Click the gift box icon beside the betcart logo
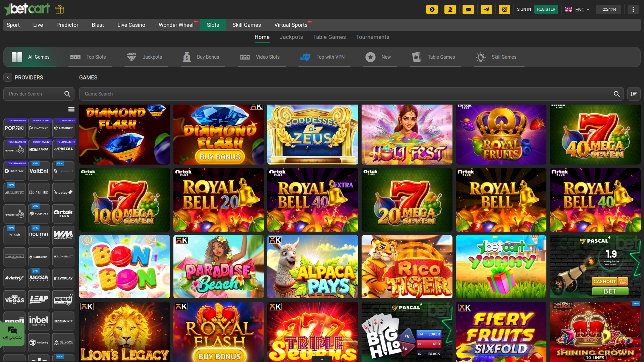644x362 pixels. pyautogui.click(x=59, y=9)
